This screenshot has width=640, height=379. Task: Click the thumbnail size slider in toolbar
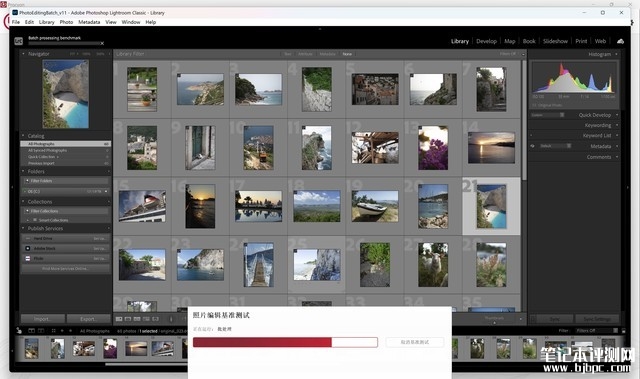[494, 322]
